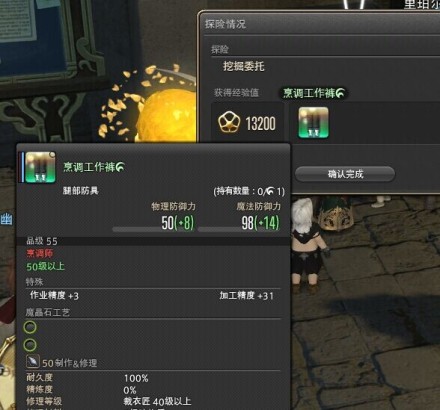The height and width of the screenshot is (410, 440).
Task: Click the green 烹调工作裤 reward name label
Action: tap(313, 93)
